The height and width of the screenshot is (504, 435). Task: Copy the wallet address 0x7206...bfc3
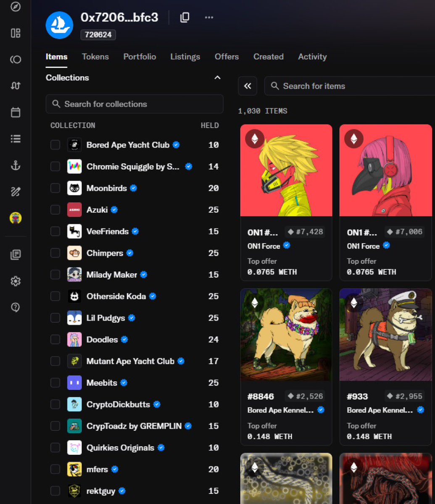[185, 17]
